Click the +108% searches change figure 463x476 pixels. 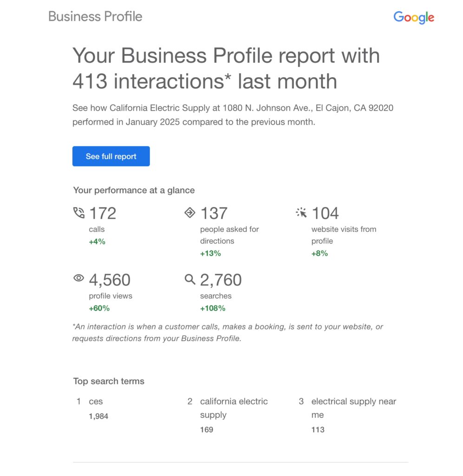213,308
